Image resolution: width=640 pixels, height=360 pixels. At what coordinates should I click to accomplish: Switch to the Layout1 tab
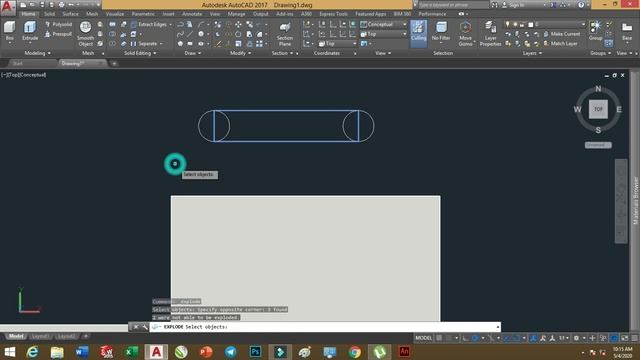pos(40,336)
